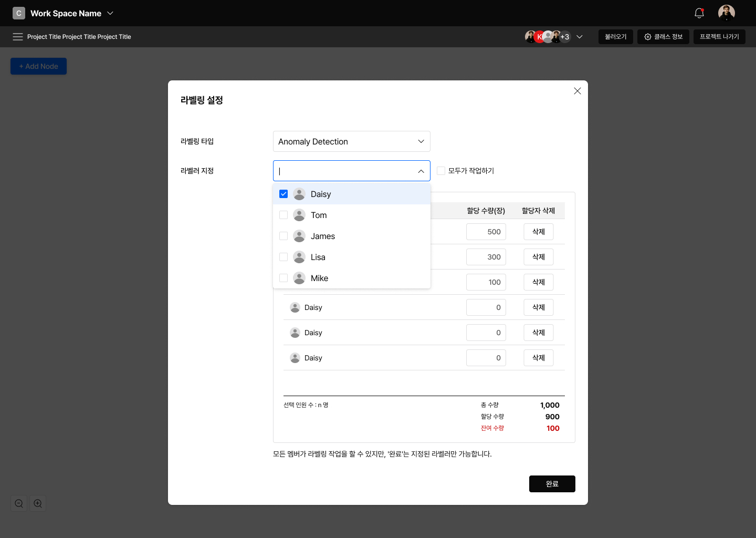Select Tom in the labeler list
This screenshot has height=538, width=756.
pyautogui.click(x=352, y=215)
